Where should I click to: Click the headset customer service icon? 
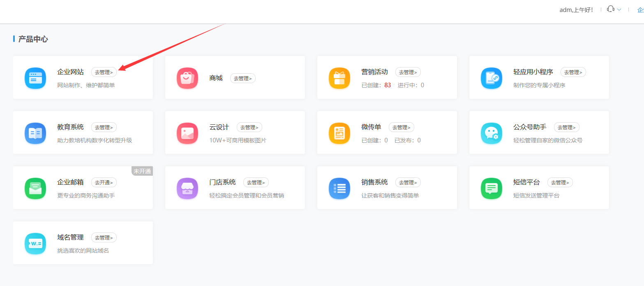tap(611, 9)
